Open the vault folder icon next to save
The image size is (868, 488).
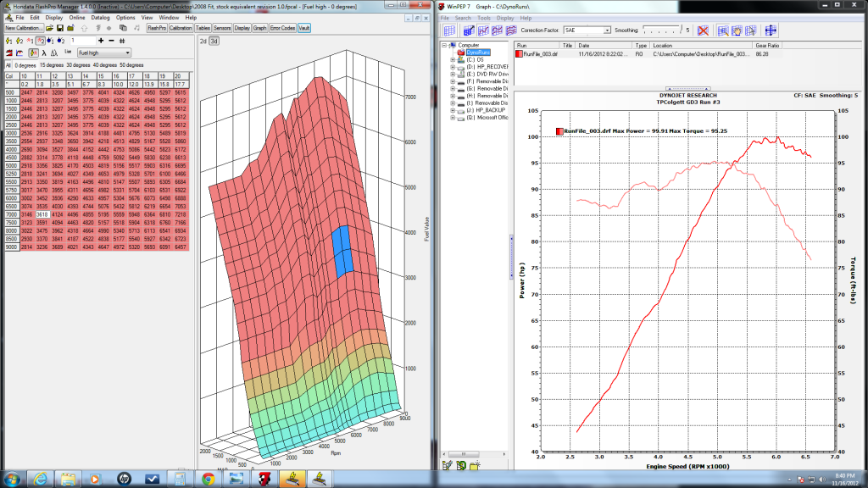(70, 28)
